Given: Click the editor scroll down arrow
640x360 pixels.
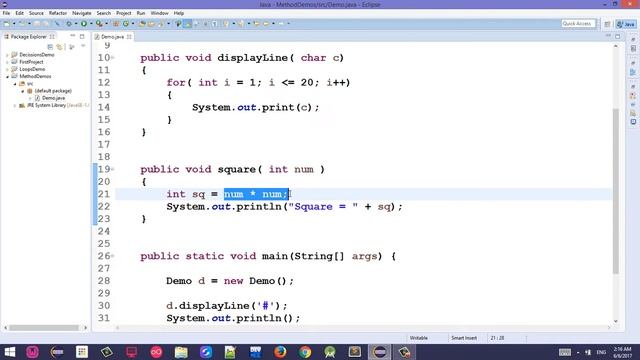Looking at the screenshot, I should coord(616,321).
